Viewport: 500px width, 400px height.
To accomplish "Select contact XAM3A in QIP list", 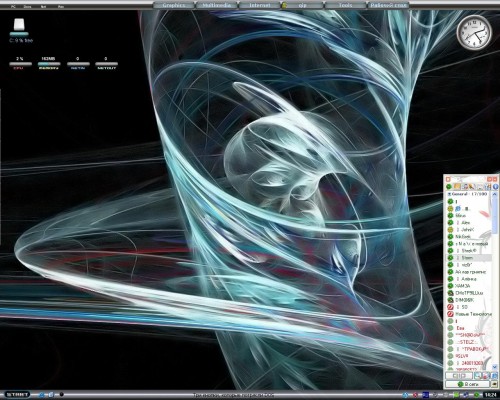I will (x=469, y=286).
